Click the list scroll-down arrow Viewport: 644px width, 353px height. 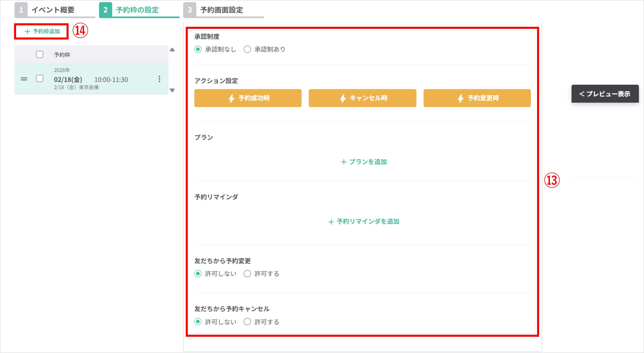172,90
